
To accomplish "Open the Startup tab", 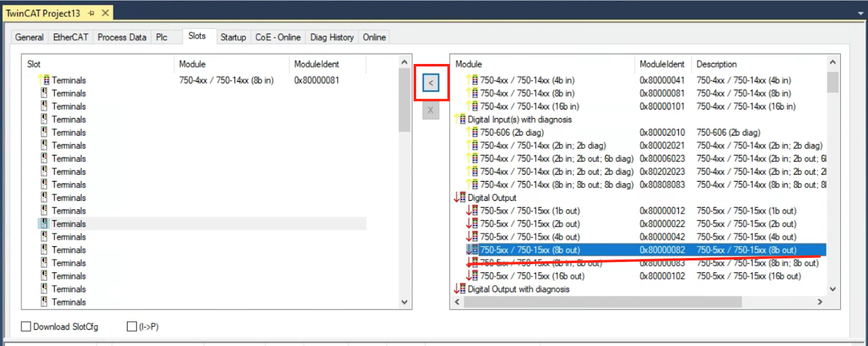I will click(x=233, y=37).
